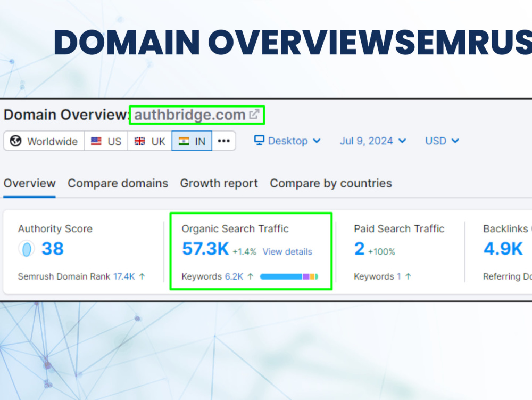This screenshot has height=400, width=532.
Task: Click the 57.3K organic traffic value
Action: (x=205, y=249)
